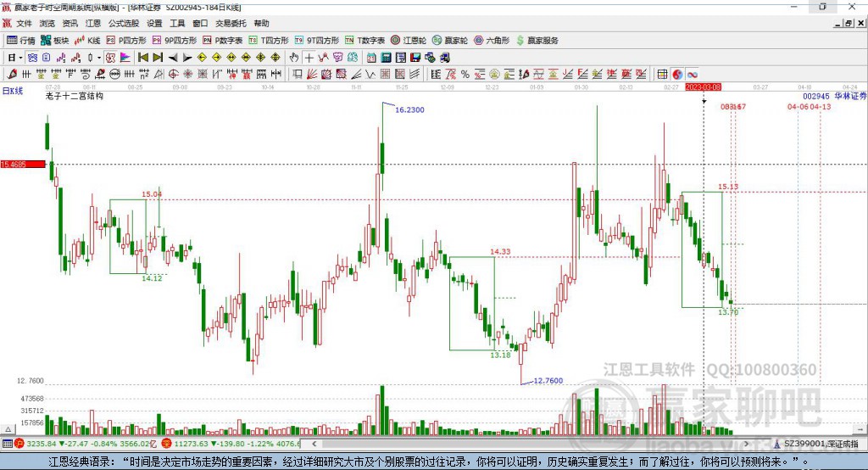Click the save disk icon in toolbar
The image size is (868, 470).
(415, 58)
